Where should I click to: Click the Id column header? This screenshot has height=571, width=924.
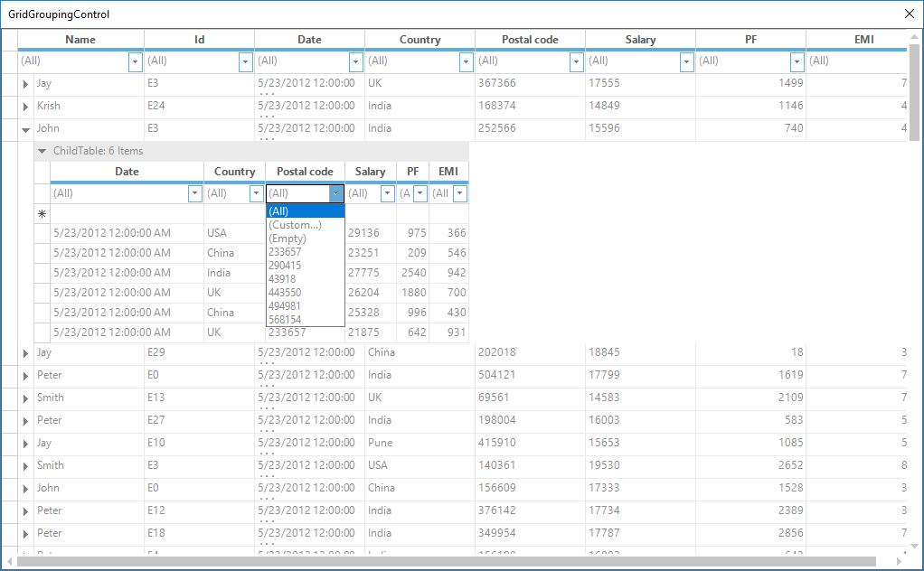[x=199, y=40]
